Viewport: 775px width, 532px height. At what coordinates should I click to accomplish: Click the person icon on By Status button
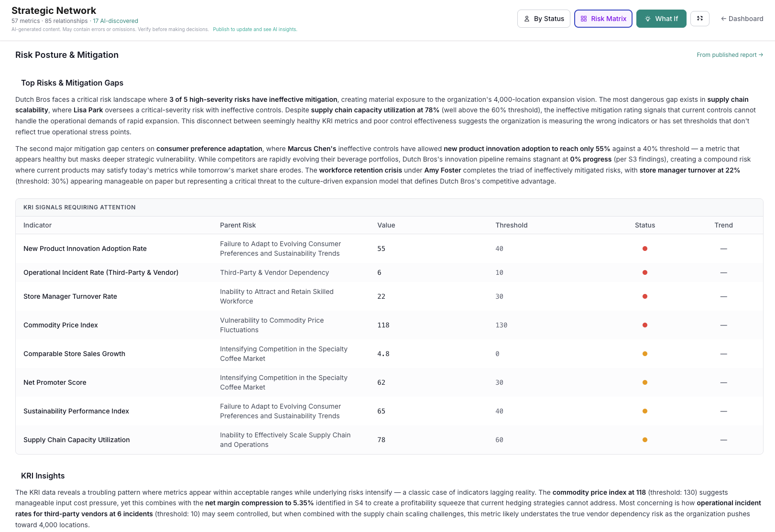(527, 19)
